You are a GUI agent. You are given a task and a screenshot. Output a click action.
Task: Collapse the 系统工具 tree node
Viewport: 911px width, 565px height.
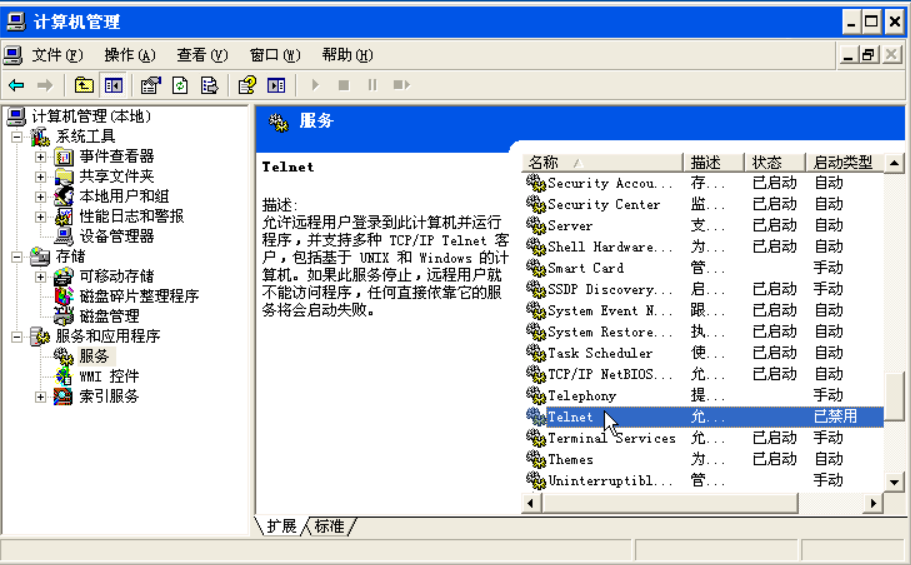coord(17,137)
